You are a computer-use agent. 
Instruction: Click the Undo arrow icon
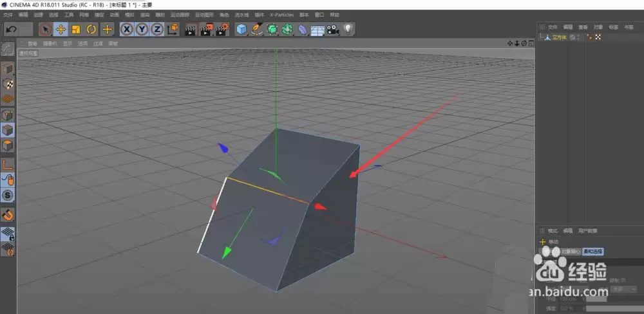12,29
